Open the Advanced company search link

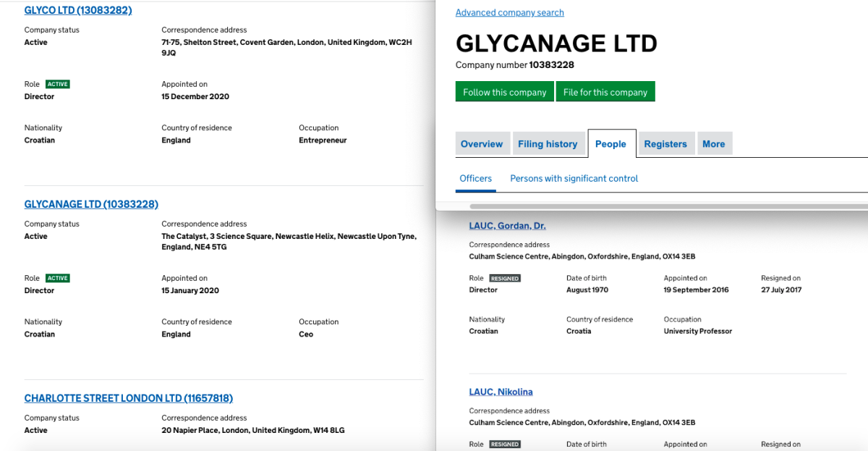510,12
